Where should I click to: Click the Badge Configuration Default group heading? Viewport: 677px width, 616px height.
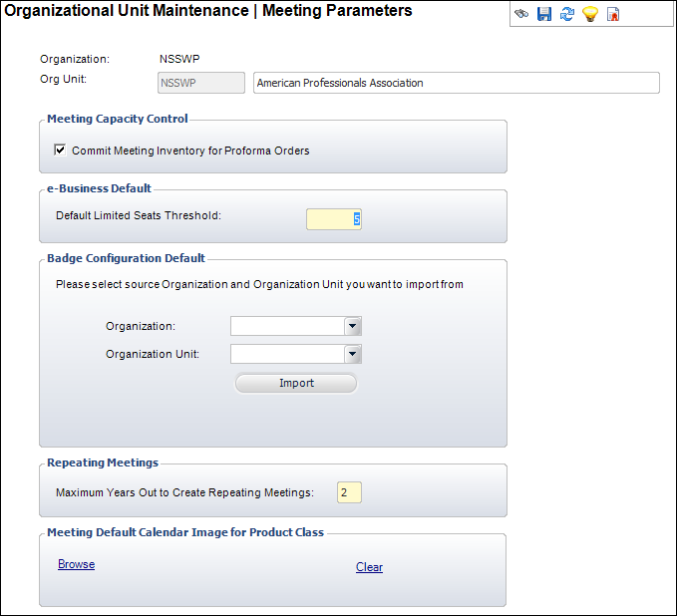(126, 258)
